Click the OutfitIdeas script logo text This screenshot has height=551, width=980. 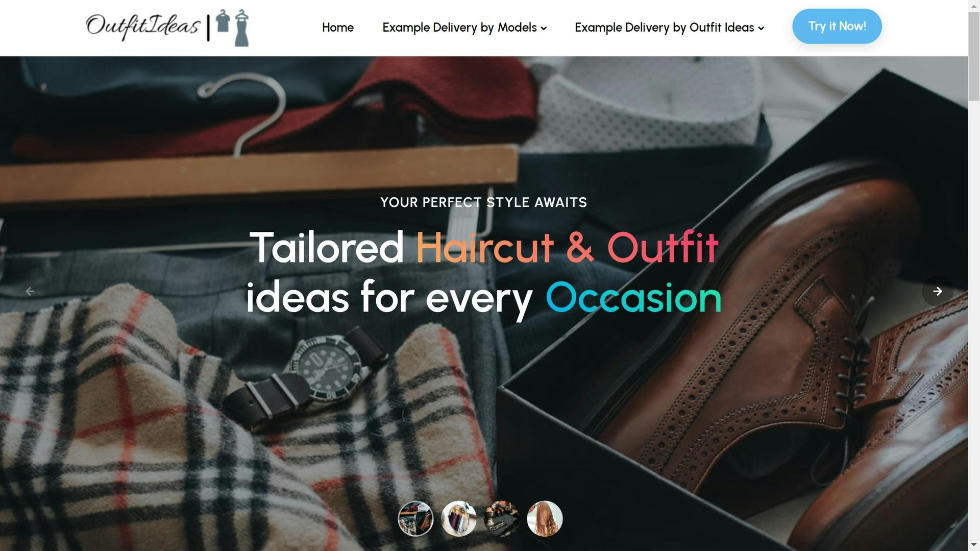[142, 26]
